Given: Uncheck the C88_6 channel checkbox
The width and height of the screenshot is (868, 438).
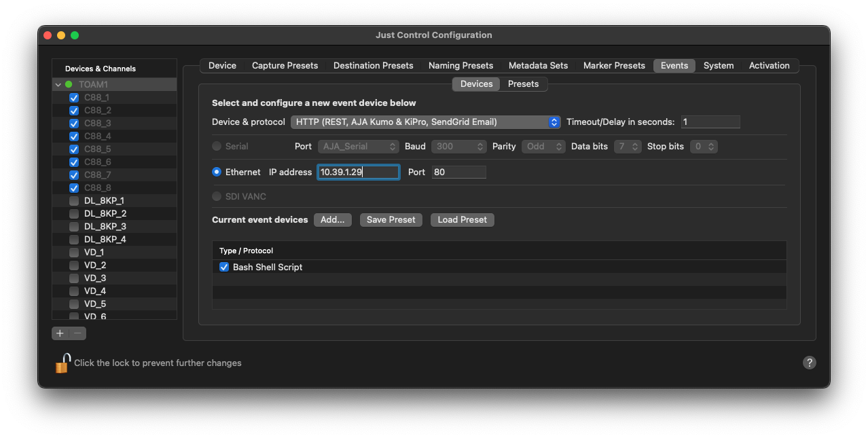Looking at the screenshot, I should coord(74,162).
